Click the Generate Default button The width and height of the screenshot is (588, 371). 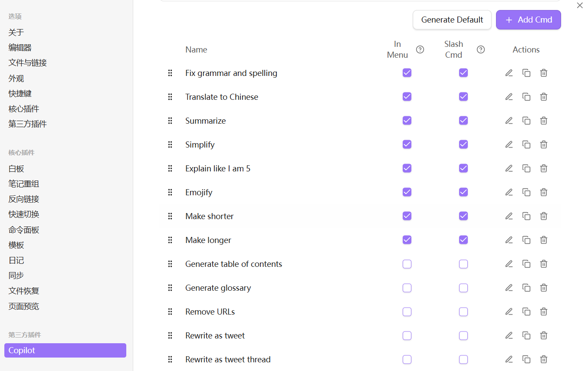(452, 20)
